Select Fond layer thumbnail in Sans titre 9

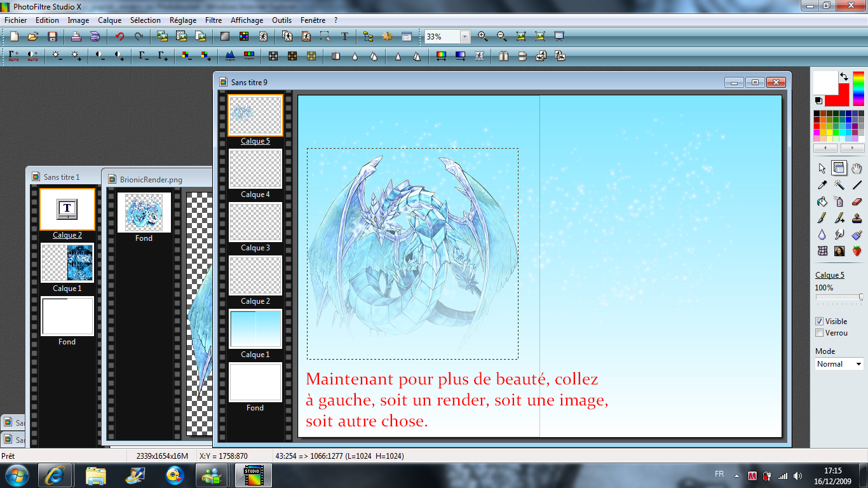(x=255, y=382)
